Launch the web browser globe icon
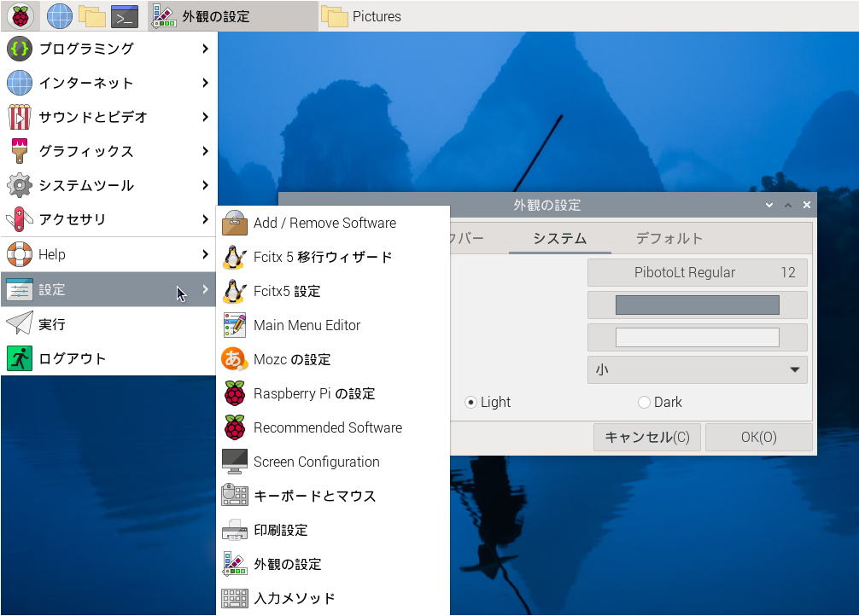 (x=60, y=15)
